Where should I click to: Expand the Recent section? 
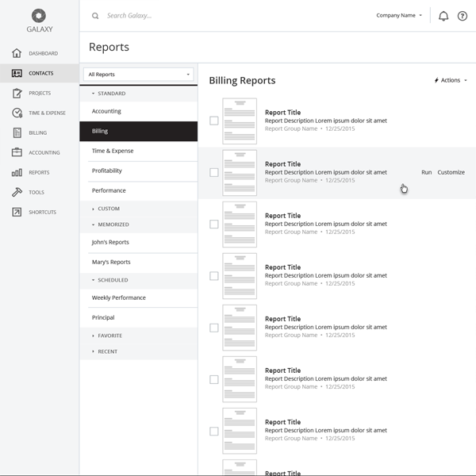point(138,351)
